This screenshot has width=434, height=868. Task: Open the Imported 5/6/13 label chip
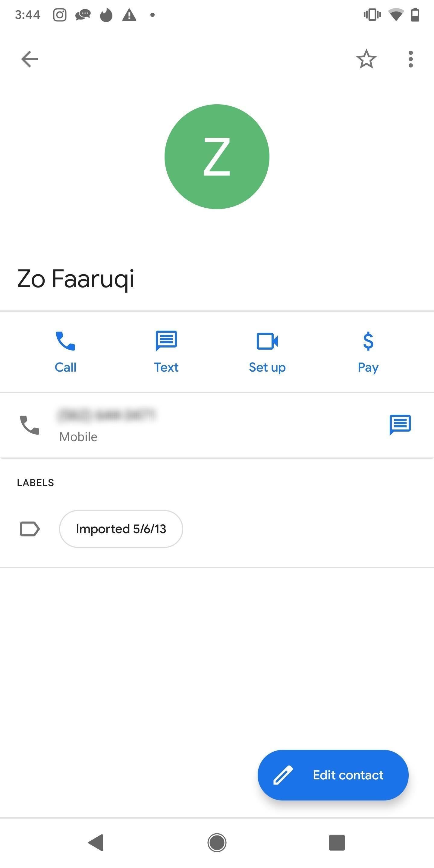(121, 529)
